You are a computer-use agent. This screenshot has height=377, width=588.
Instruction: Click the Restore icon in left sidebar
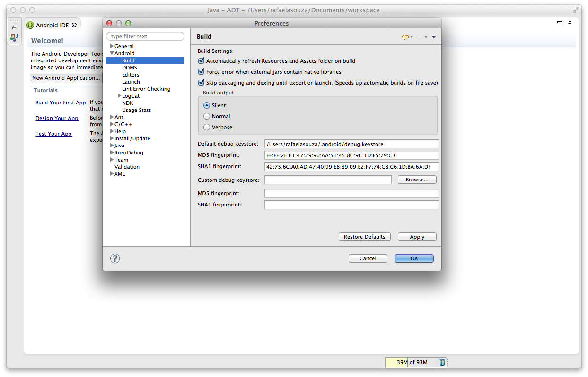(x=14, y=27)
